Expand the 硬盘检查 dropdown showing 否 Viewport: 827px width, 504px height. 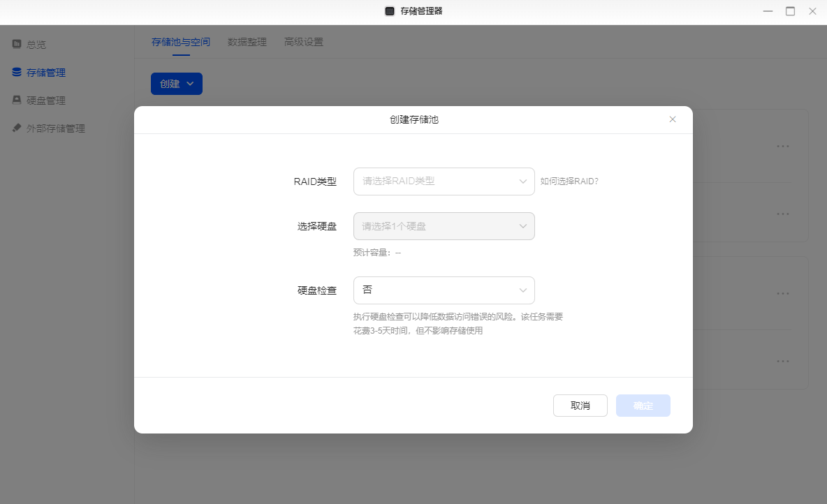point(444,290)
